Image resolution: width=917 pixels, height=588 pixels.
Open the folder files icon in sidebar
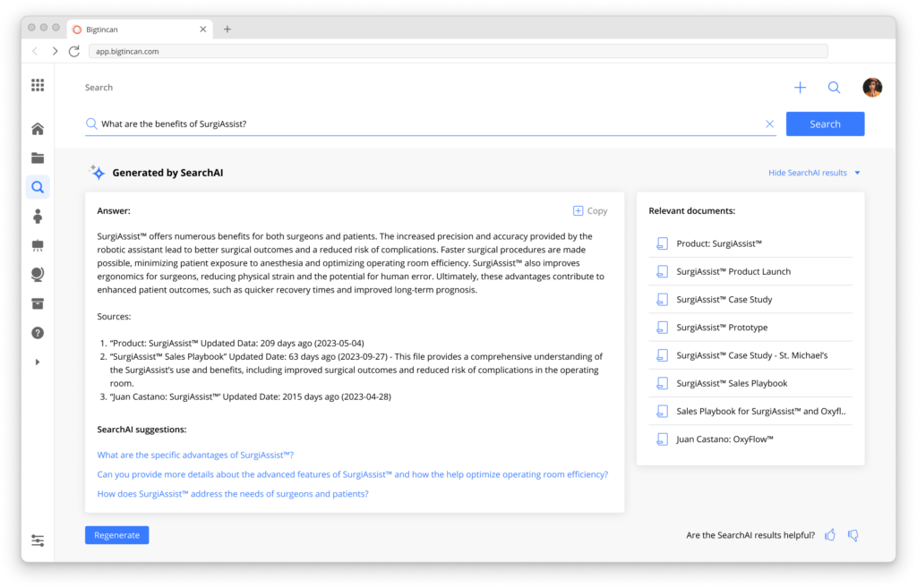pyautogui.click(x=38, y=158)
